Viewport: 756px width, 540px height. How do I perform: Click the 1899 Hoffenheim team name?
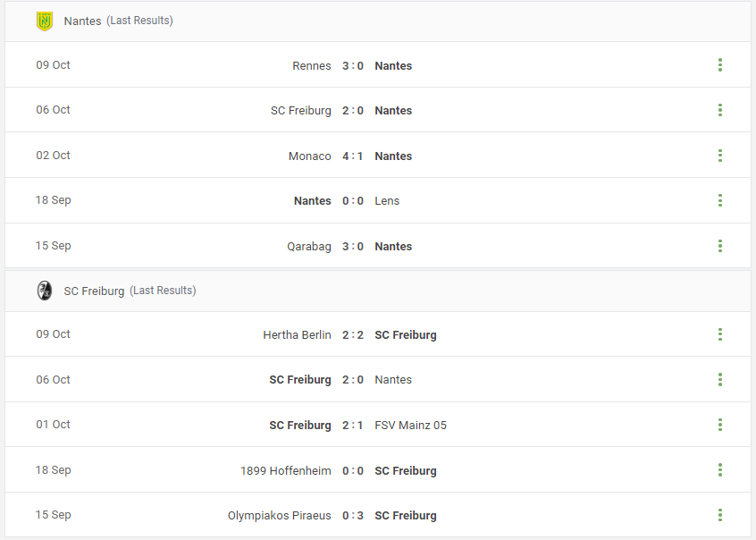(x=286, y=470)
